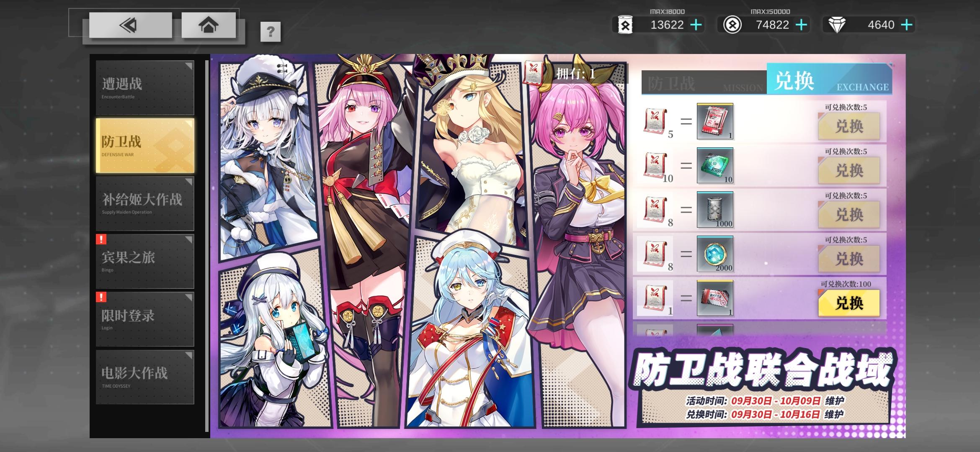This screenshot has height=452, width=980.
Task: Tap plus next to 74822 coins
Action: click(x=801, y=25)
